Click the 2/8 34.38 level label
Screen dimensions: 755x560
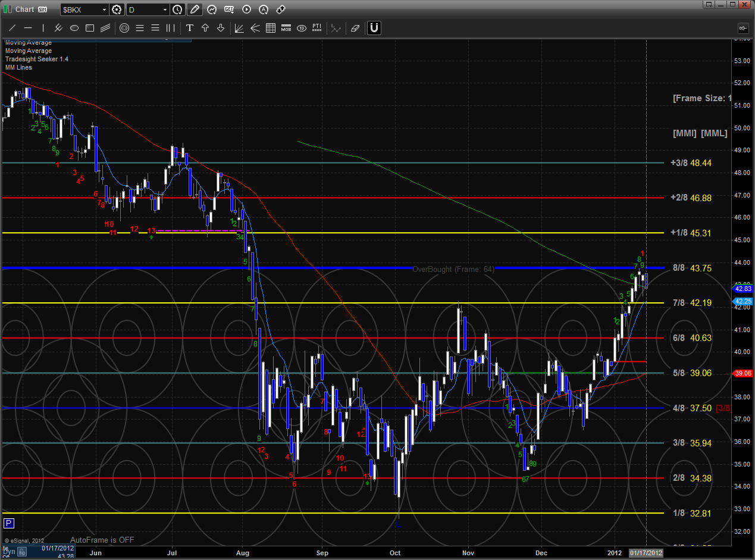tap(692, 478)
